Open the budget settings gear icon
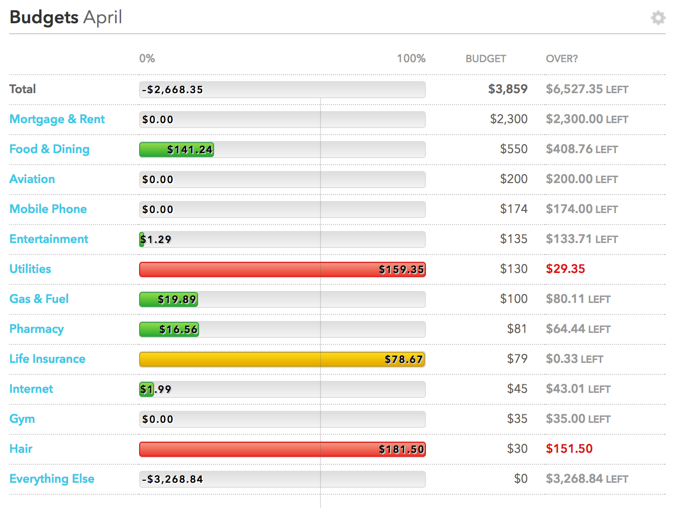The image size is (677, 508). click(658, 18)
